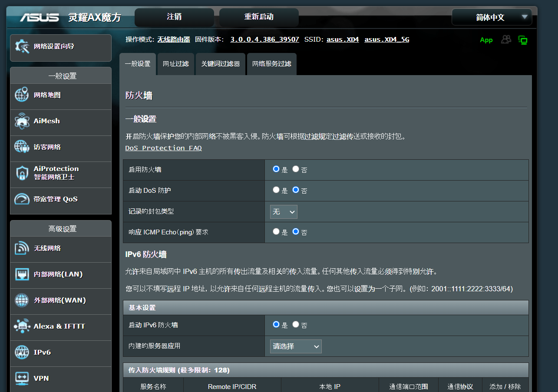Open 访客网络 through its icon
This screenshot has width=558, height=392.
(22, 147)
